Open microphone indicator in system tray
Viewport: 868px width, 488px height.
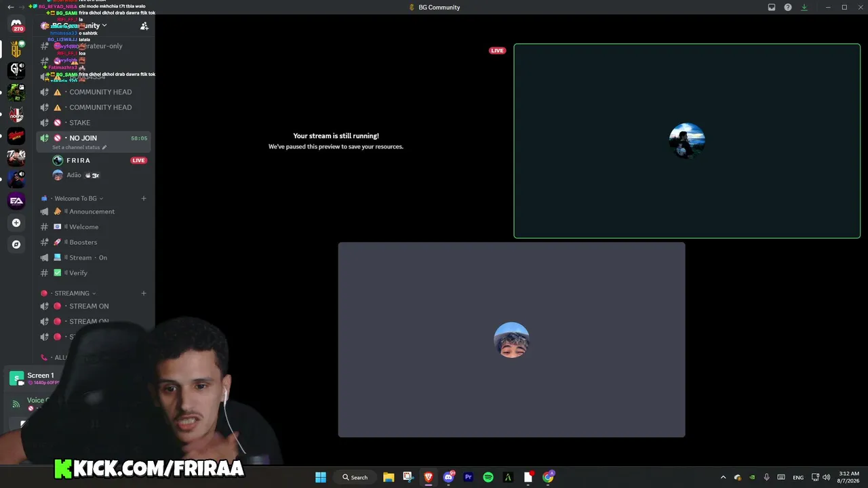click(x=766, y=477)
